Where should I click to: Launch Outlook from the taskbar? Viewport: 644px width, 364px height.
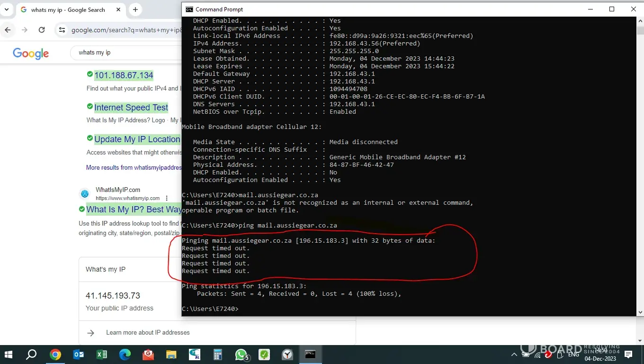click(x=79, y=354)
